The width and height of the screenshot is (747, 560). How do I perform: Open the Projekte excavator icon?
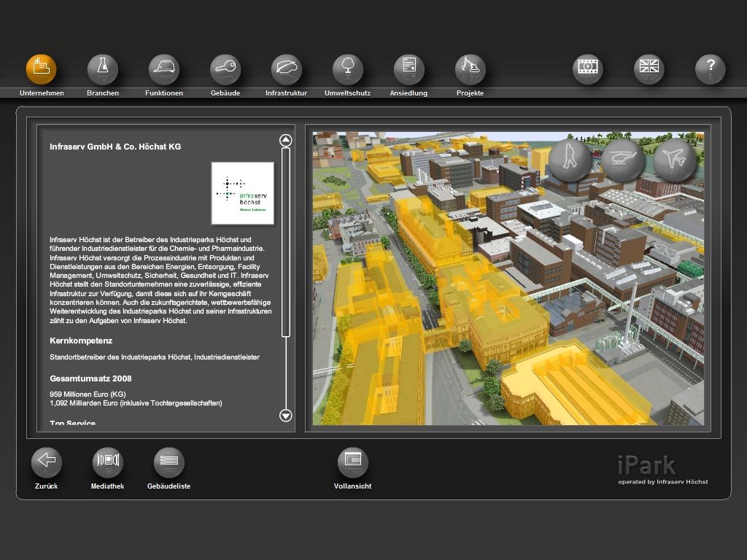471,69
